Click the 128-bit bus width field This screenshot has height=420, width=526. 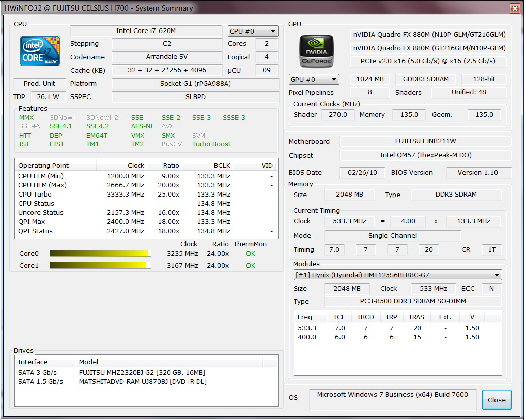[x=484, y=79]
